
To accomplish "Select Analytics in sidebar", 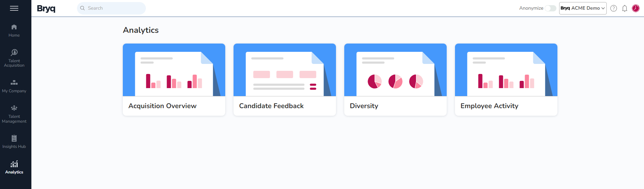I will point(14,168).
